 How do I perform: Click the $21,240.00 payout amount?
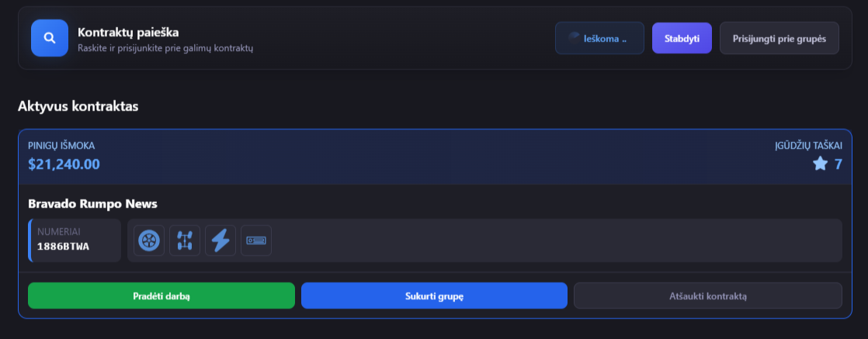click(x=64, y=164)
